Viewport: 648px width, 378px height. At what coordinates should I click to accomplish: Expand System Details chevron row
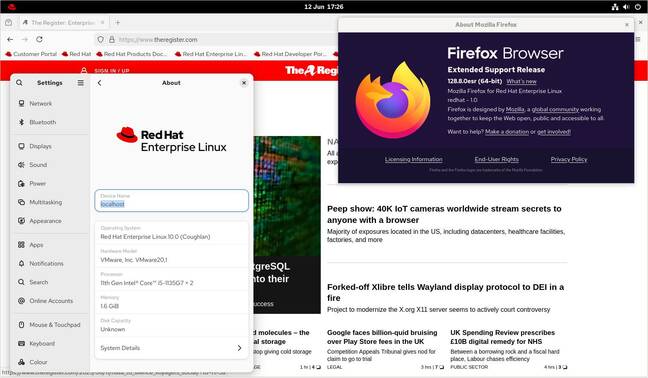click(x=172, y=348)
